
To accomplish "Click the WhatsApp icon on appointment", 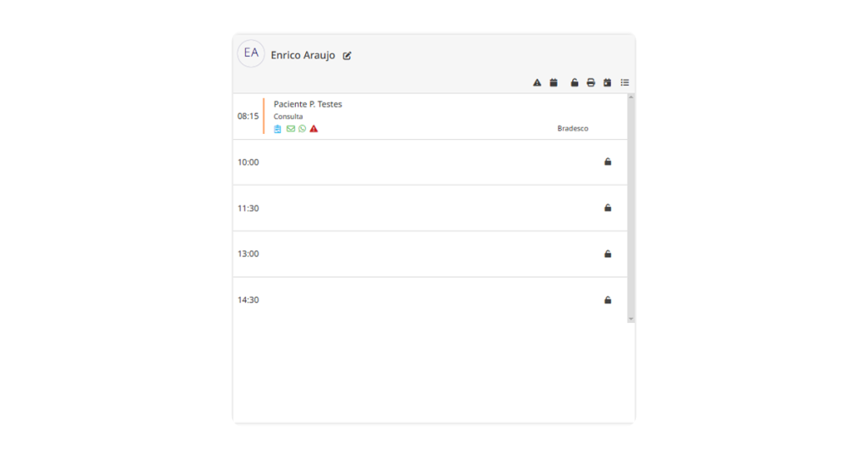I will pos(302,129).
